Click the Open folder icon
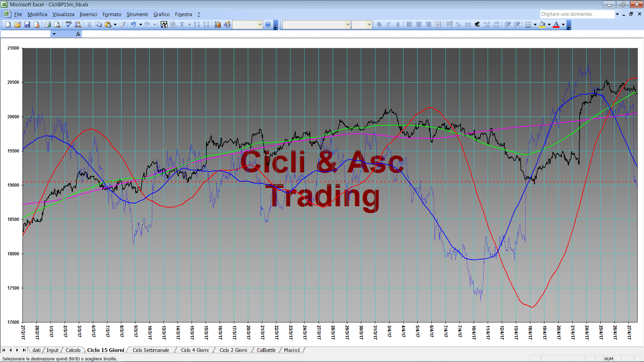 point(18,24)
